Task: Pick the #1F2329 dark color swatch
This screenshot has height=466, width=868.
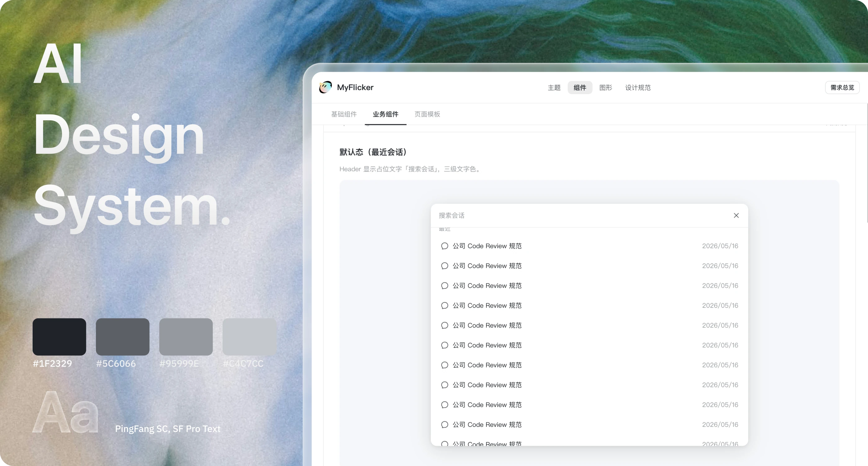Action: click(59, 336)
